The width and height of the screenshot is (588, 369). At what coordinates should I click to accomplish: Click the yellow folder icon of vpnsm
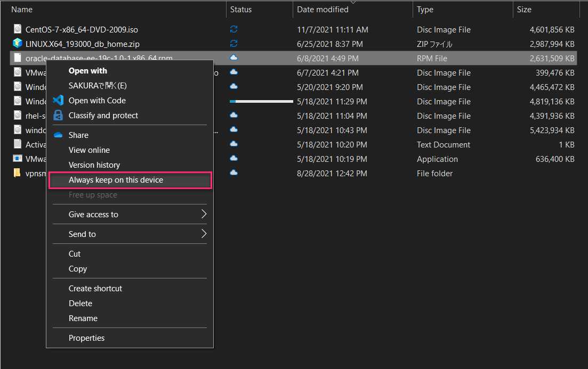point(17,173)
